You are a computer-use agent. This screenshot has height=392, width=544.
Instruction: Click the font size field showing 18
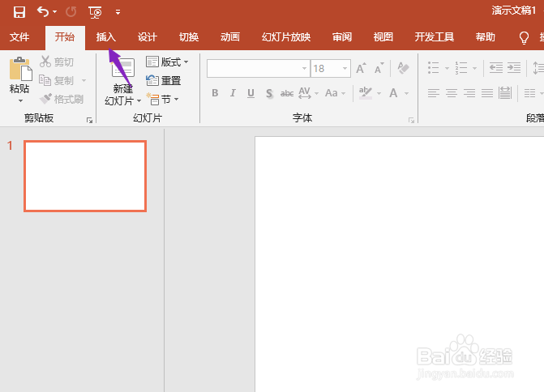coord(325,68)
